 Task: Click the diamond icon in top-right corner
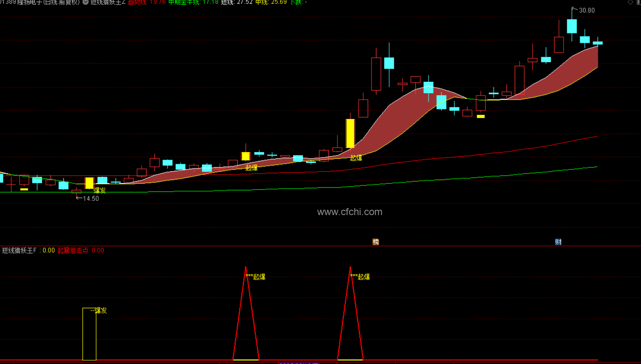[x=630, y=2]
